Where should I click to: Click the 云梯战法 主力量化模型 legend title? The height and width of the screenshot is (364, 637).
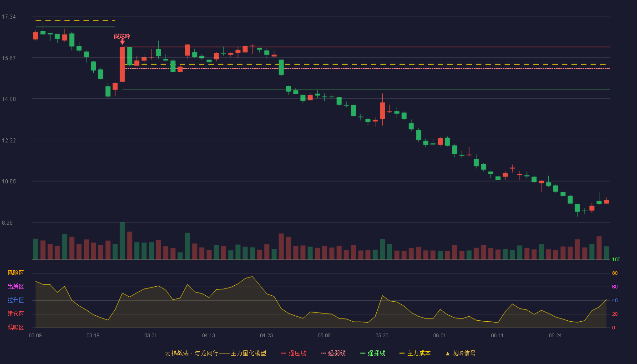[215, 353]
